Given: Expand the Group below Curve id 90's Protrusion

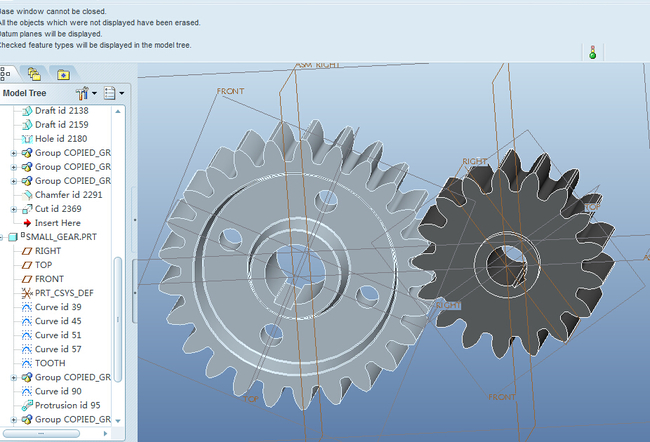Looking at the screenshot, I should tap(14, 420).
